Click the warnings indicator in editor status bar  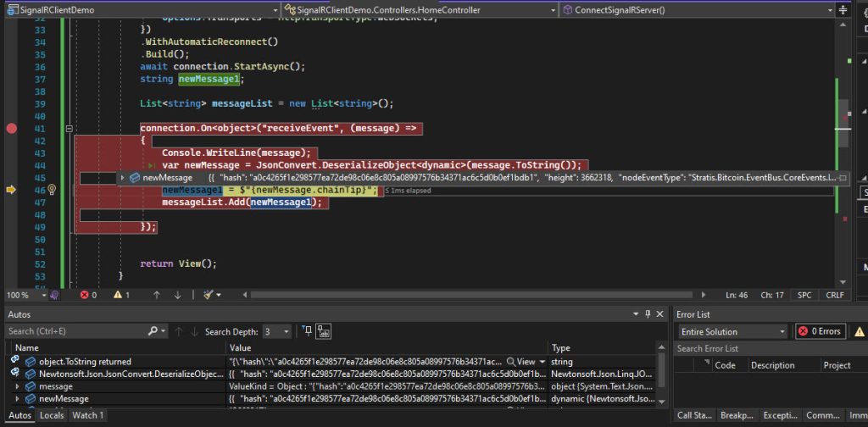point(121,295)
